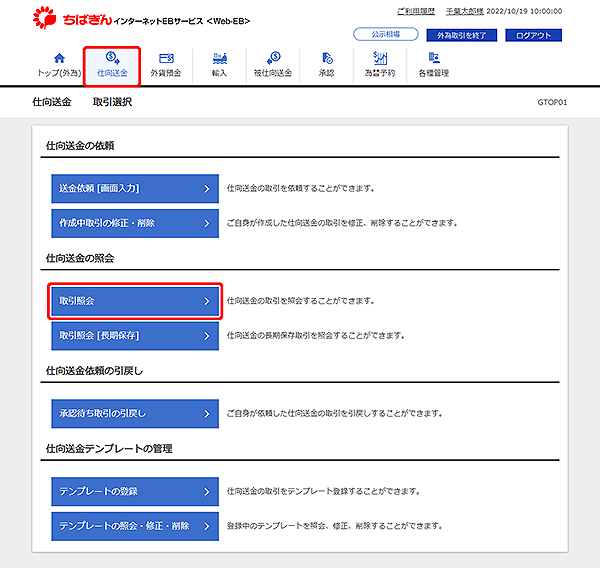Click the 仕向送金の照会 section heading

tap(80, 258)
